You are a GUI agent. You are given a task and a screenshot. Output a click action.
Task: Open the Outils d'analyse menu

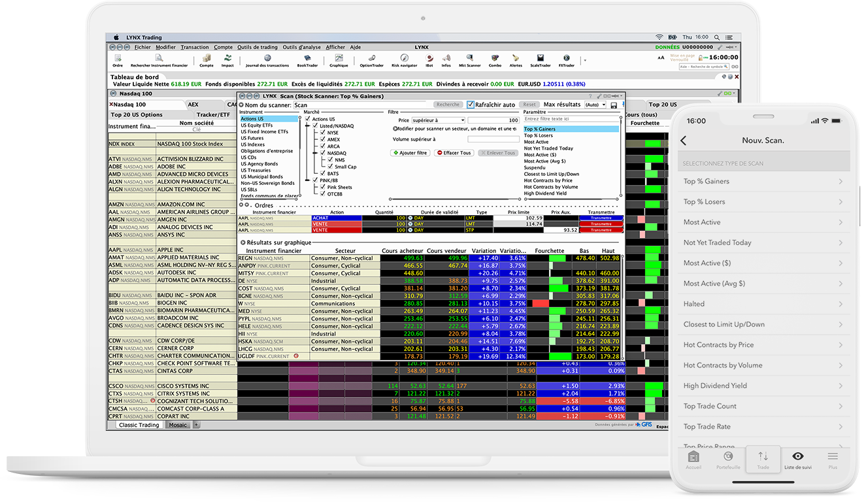301,47
